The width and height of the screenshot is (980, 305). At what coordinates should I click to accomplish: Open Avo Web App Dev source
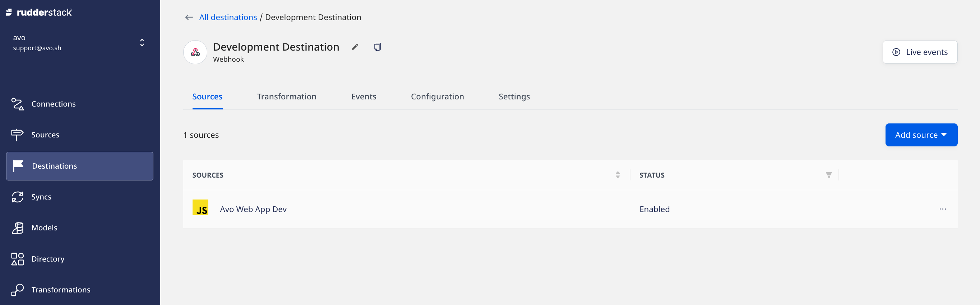[x=253, y=209]
